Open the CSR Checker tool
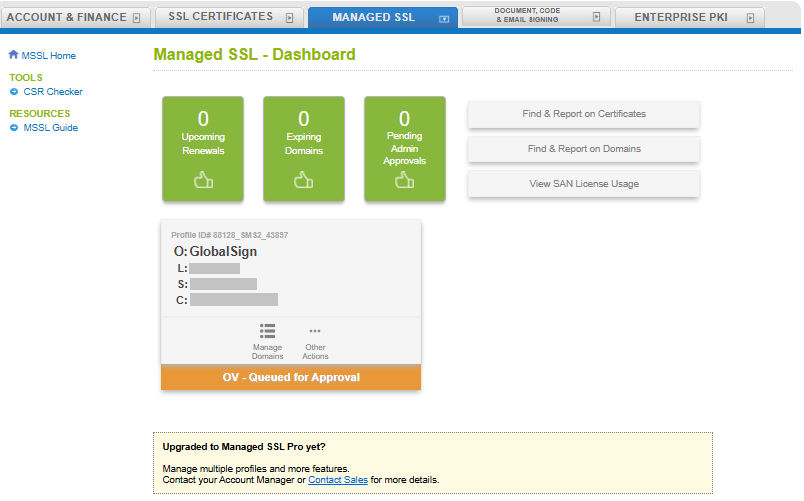The width and height of the screenshot is (804, 501). tap(53, 92)
